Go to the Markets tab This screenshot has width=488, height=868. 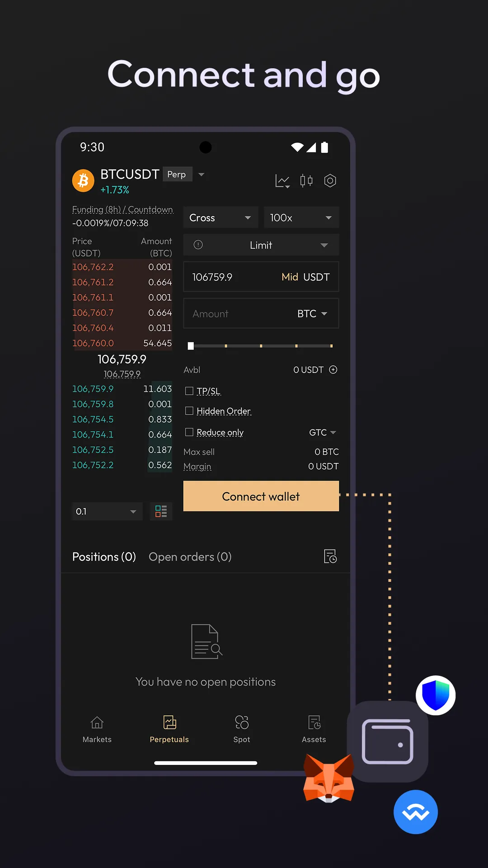(97, 729)
